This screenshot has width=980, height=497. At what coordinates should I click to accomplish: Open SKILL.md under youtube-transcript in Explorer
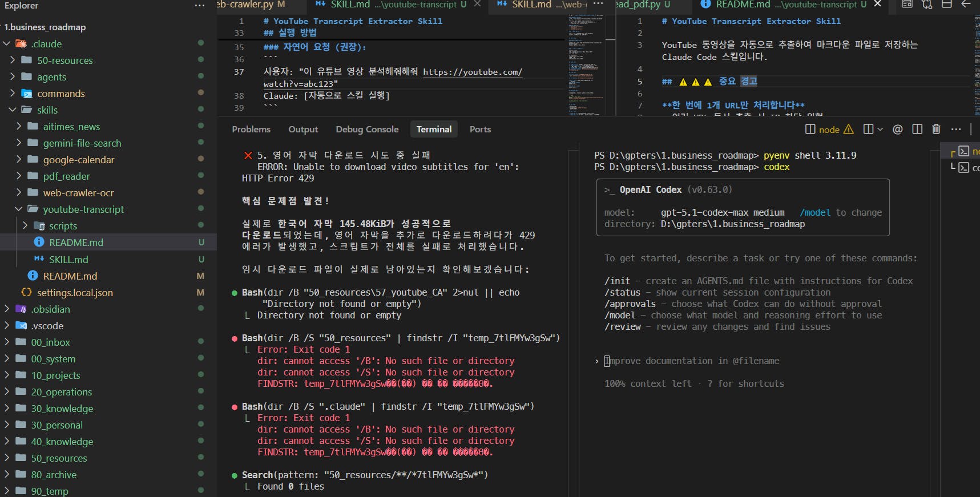coord(108,259)
